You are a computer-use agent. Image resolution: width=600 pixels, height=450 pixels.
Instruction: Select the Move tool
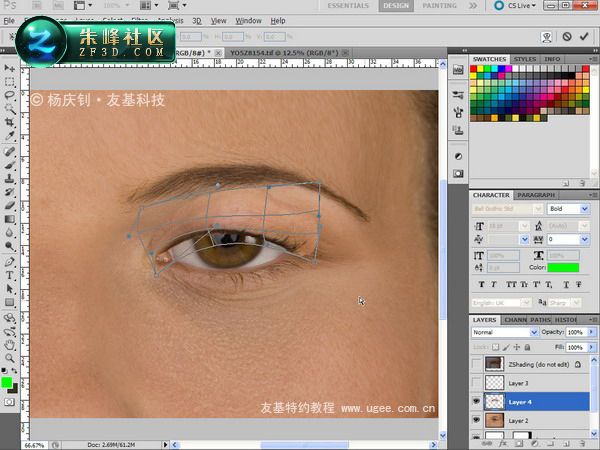[x=10, y=68]
